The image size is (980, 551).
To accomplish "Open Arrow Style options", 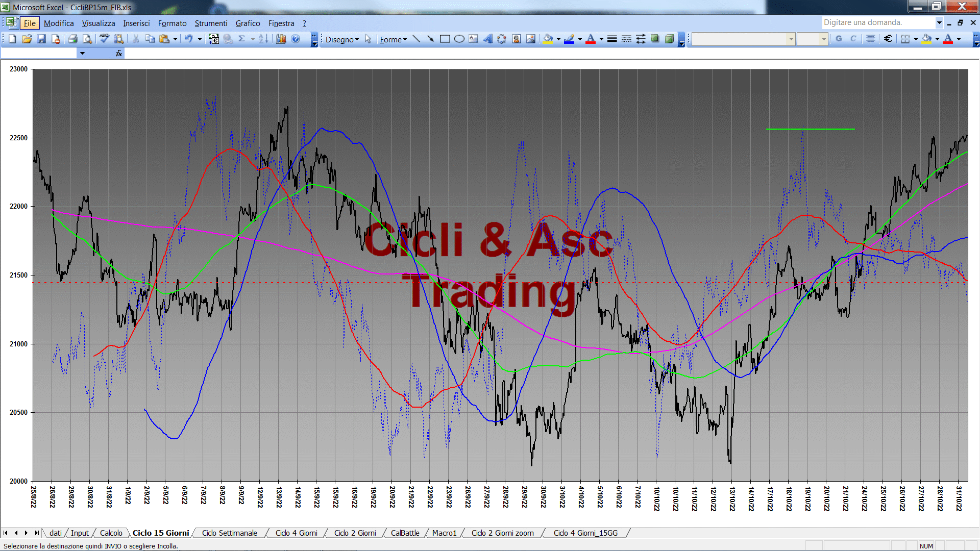I will 641,39.
